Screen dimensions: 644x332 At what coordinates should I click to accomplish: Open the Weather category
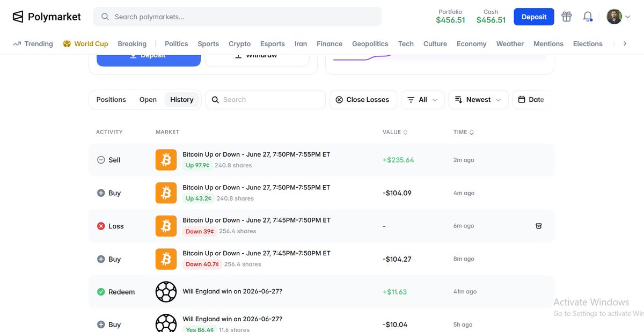click(x=510, y=44)
